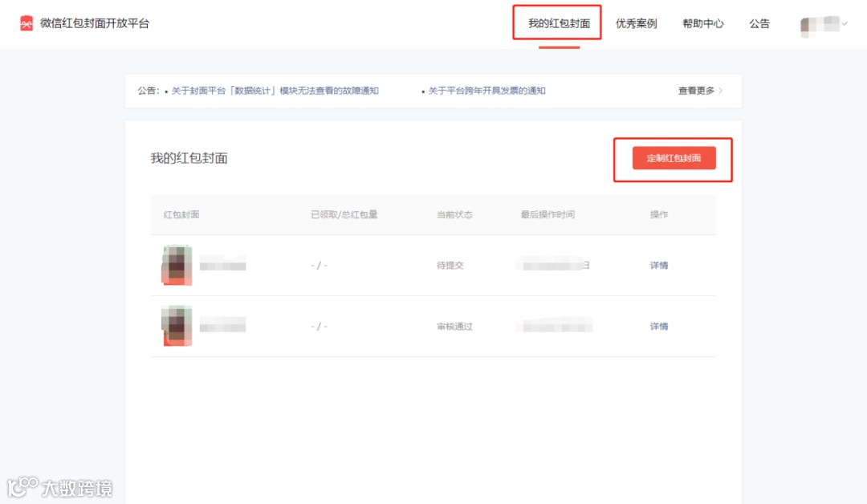Click the 红包封面 column header

pyautogui.click(x=181, y=214)
